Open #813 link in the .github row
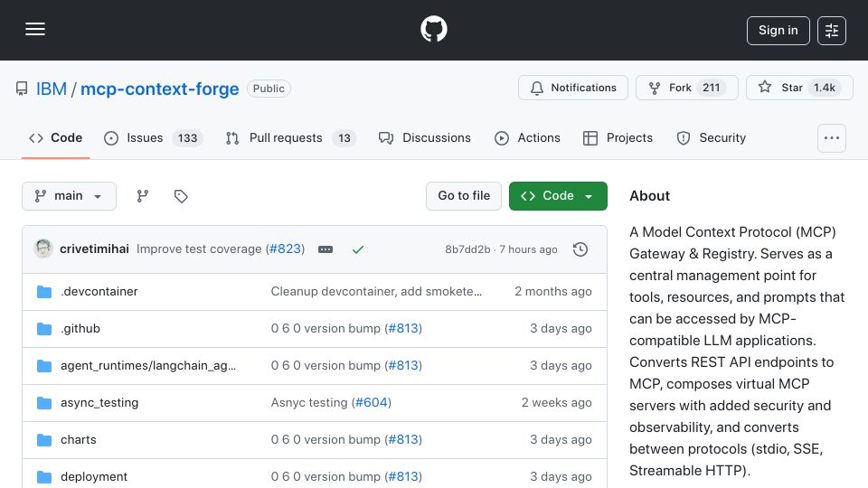The width and height of the screenshot is (868, 488). tap(403, 329)
